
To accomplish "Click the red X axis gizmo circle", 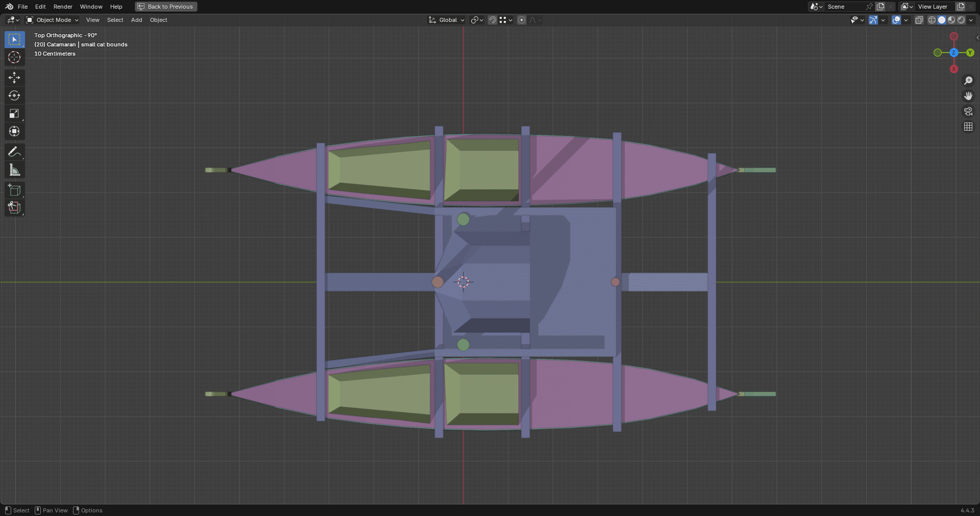I will pos(954,69).
